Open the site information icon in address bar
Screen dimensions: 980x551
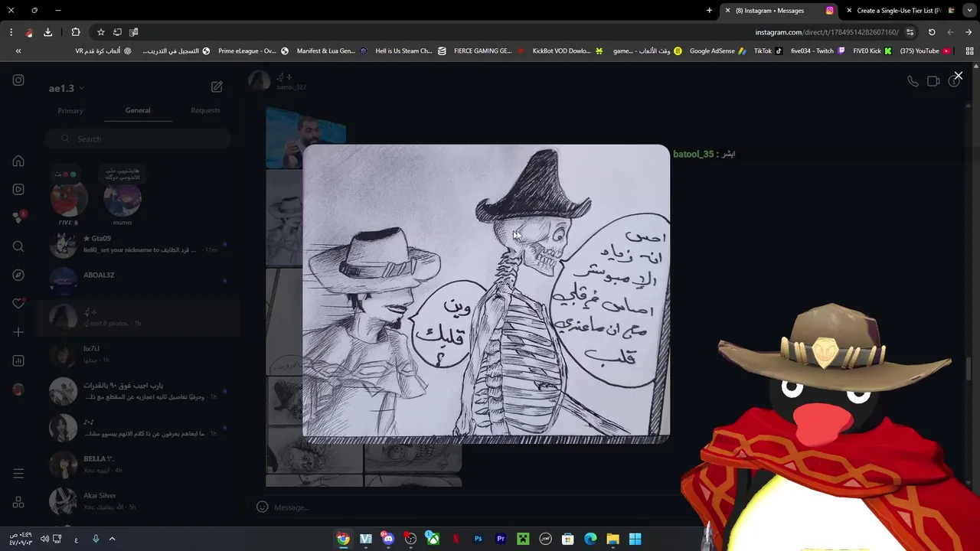910,32
